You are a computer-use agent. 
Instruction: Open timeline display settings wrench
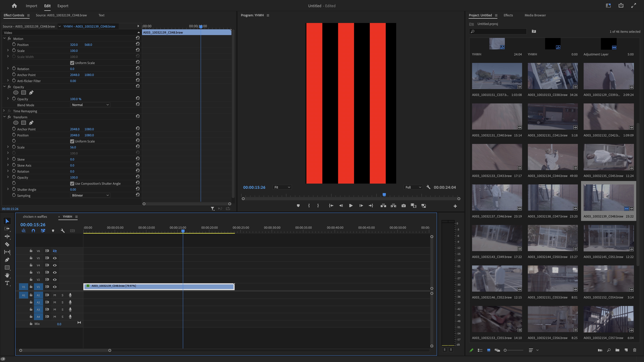click(63, 231)
